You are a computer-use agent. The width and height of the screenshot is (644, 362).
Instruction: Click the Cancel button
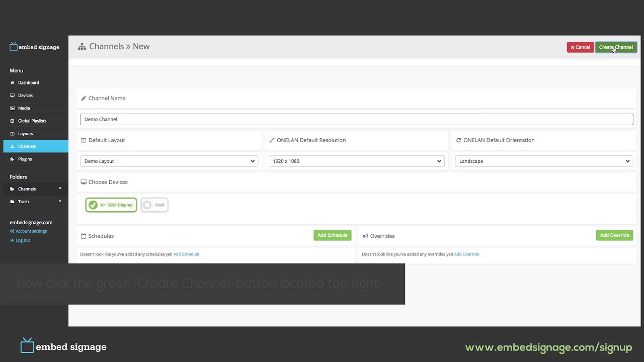[x=580, y=47]
